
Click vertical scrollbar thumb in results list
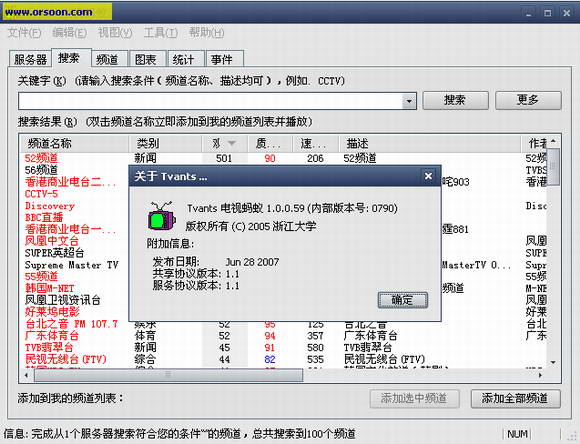tap(553, 166)
